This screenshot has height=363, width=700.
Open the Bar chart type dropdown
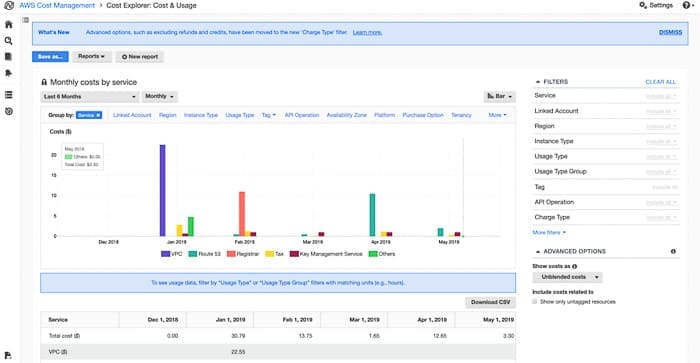pos(500,96)
